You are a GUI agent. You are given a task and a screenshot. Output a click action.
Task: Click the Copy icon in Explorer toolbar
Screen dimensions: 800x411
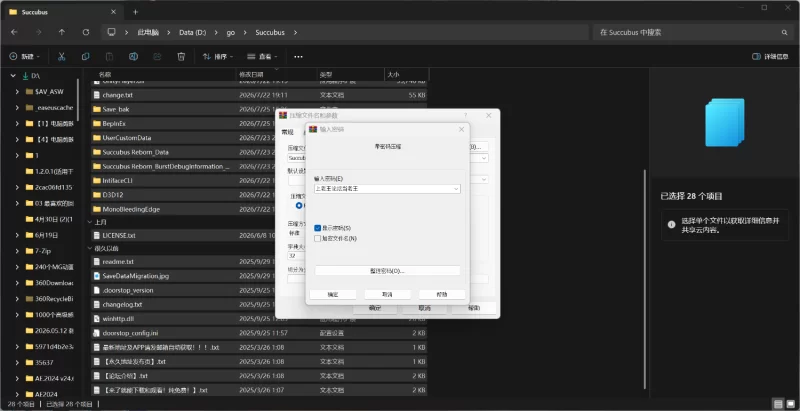point(86,57)
